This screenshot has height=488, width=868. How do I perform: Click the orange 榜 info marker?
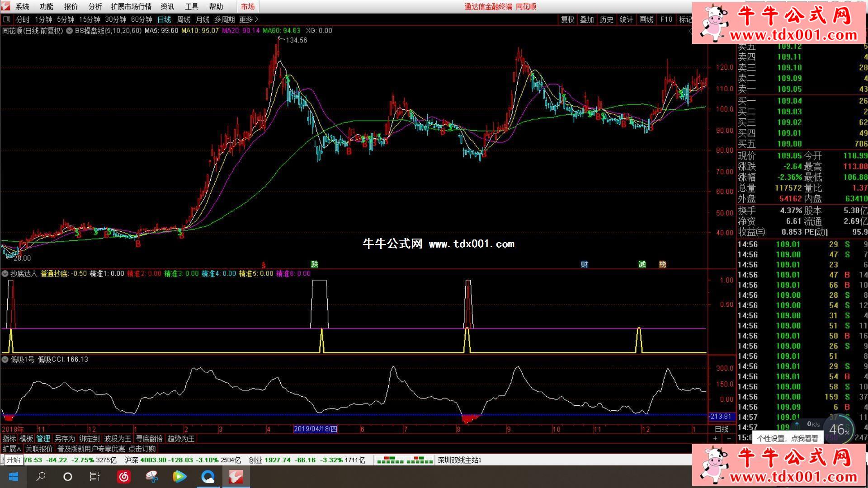click(663, 264)
